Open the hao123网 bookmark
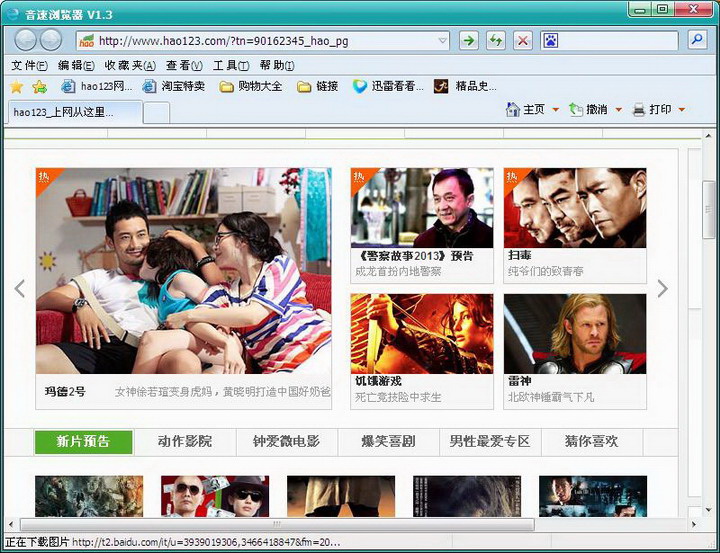The image size is (720, 553). click(x=97, y=86)
